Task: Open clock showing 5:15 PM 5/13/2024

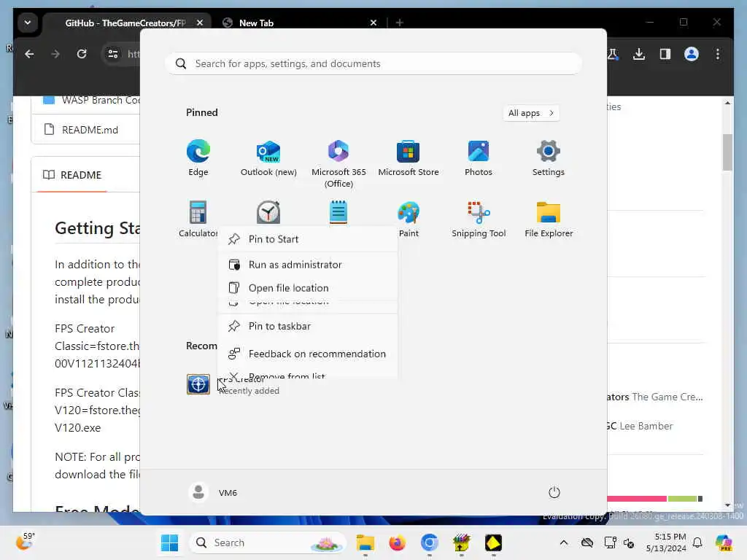Action: click(665, 542)
